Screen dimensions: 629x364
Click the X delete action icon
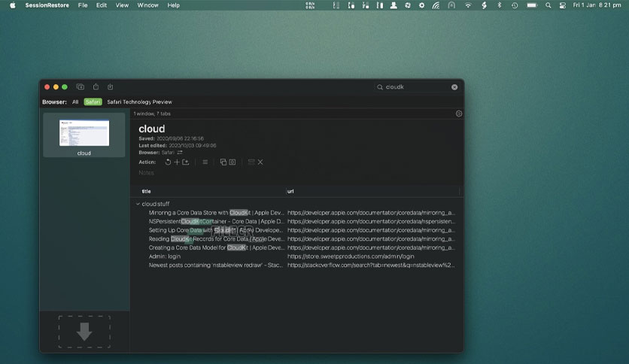tap(260, 162)
